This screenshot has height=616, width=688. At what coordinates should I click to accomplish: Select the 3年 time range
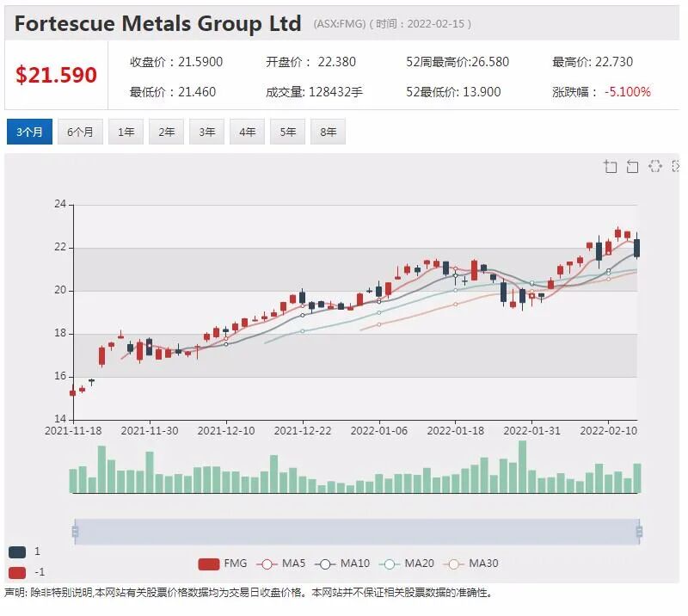tap(206, 132)
